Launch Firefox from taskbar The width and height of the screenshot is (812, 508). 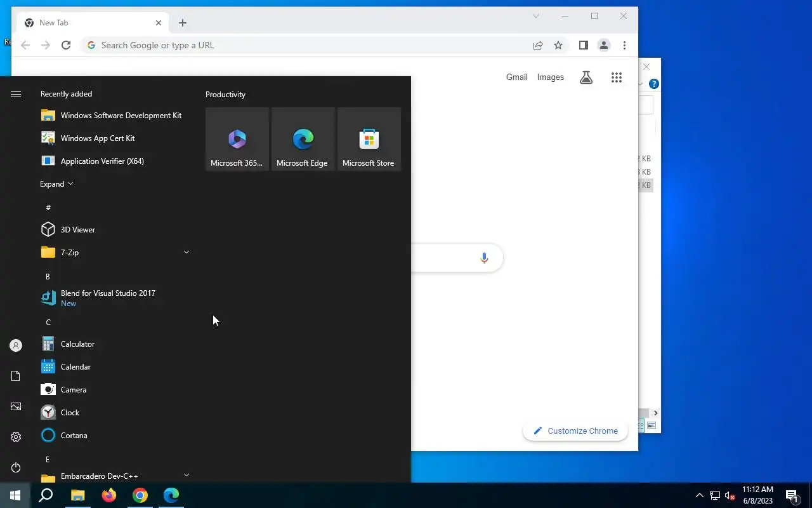pos(109,495)
